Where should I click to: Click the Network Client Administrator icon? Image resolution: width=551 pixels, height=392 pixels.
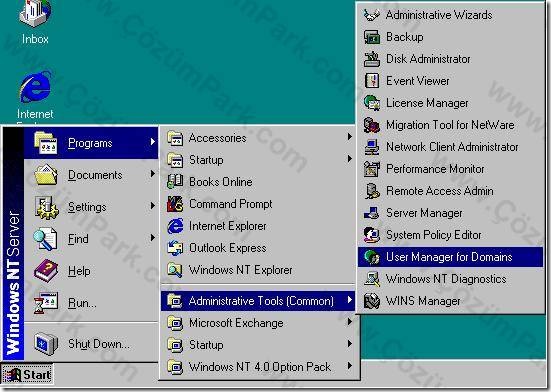tap(371, 147)
